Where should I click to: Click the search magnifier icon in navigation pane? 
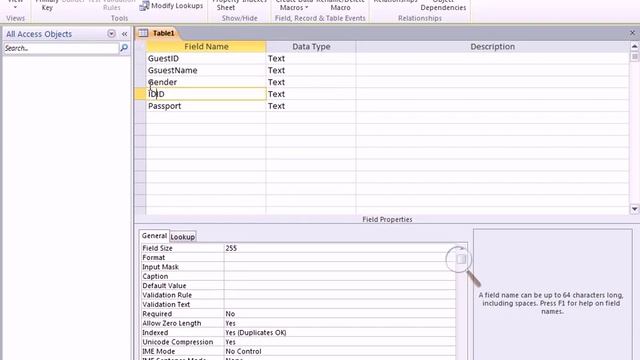click(x=124, y=48)
